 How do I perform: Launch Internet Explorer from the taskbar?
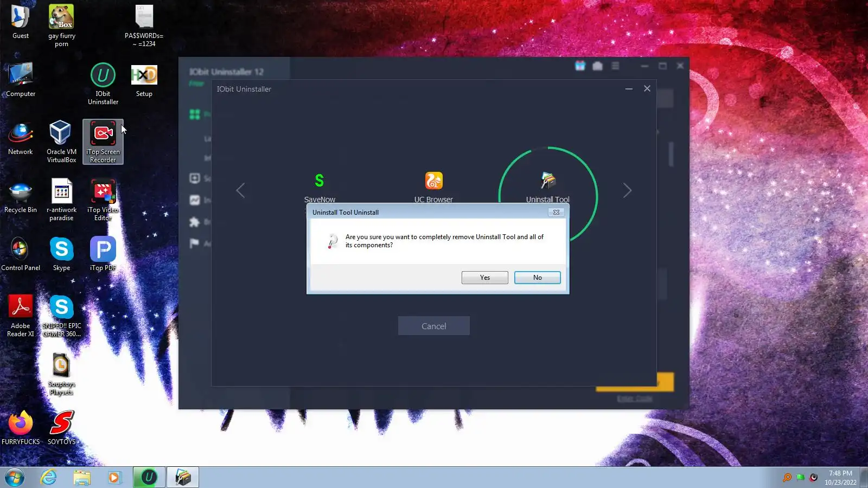[49, 478]
